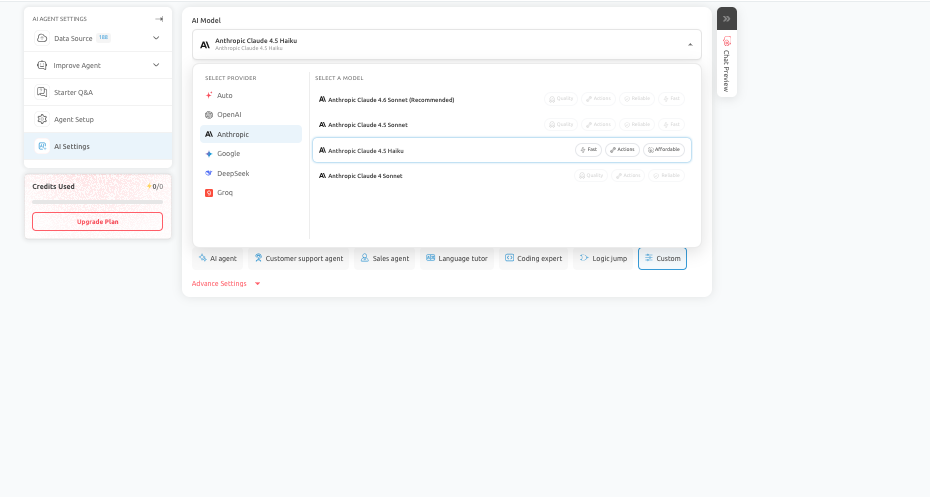Viewport: 930px width, 497px height.
Task: Click the Customer support agent headset icon
Action: 258,258
